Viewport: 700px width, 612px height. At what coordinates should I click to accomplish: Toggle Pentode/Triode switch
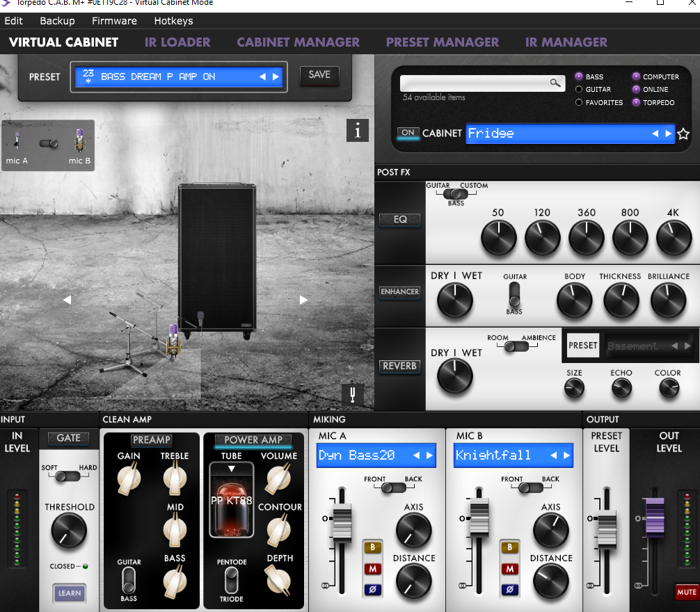tap(231, 580)
